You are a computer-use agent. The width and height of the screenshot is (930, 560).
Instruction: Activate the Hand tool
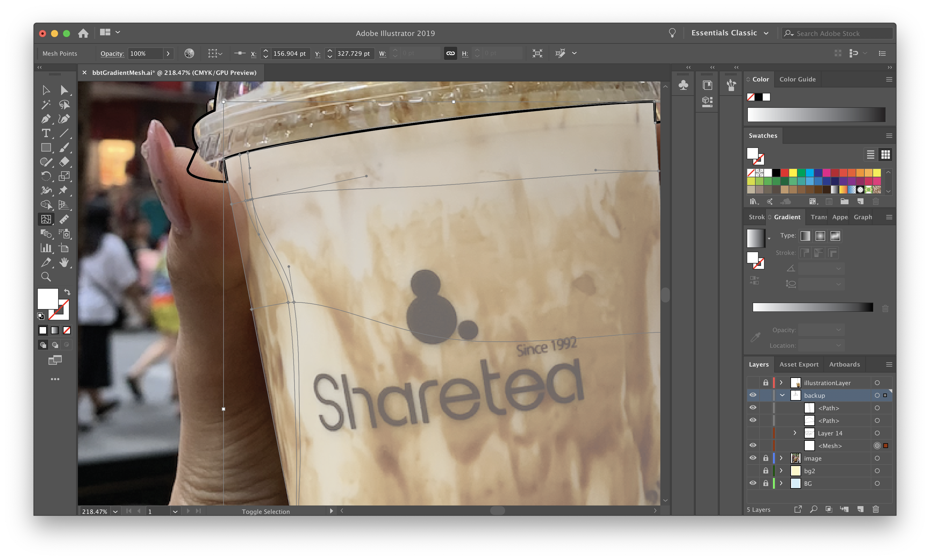64,262
